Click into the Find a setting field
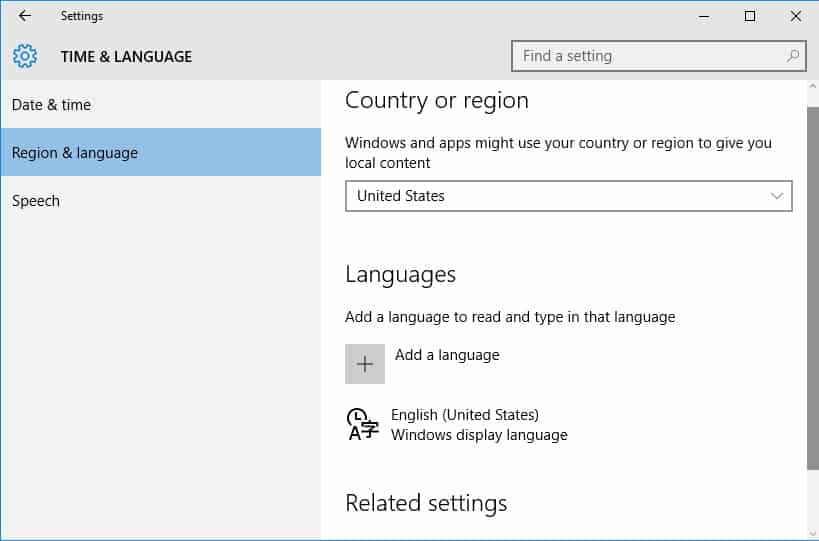 (659, 56)
